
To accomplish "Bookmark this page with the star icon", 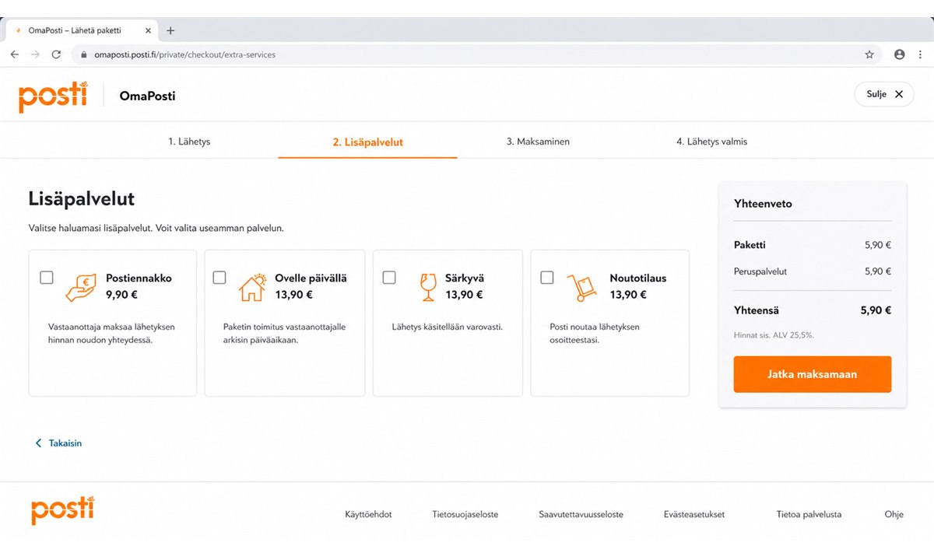I will click(869, 54).
